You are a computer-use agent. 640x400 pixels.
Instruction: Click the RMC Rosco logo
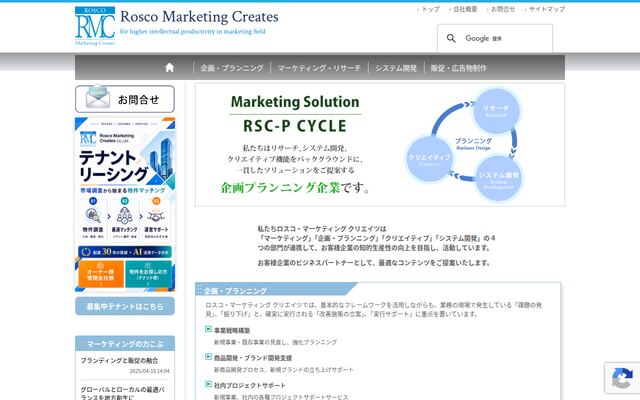(x=95, y=26)
